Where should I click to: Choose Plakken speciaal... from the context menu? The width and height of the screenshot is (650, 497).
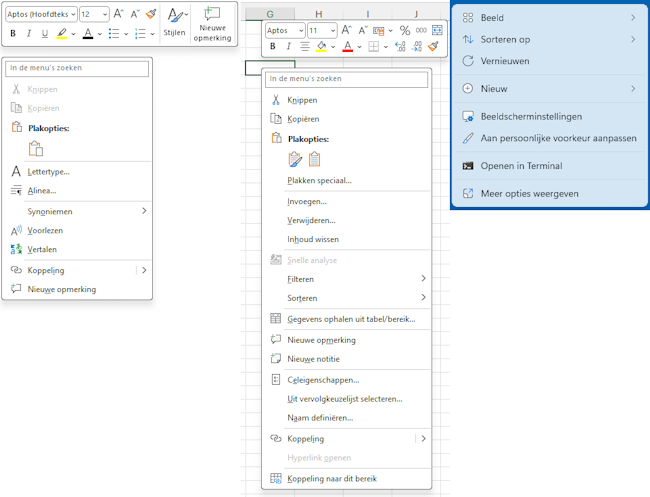[319, 181]
